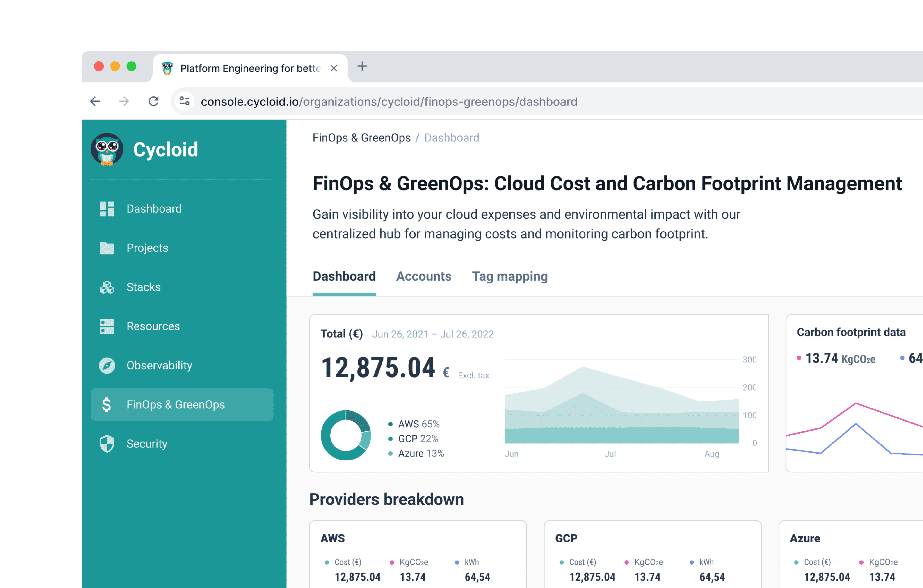Reload the page with refresh icon

[153, 101]
